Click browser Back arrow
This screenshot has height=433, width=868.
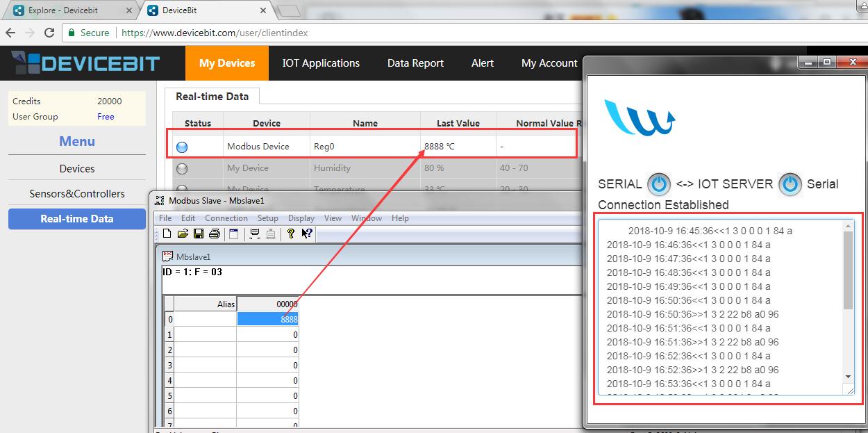point(10,33)
